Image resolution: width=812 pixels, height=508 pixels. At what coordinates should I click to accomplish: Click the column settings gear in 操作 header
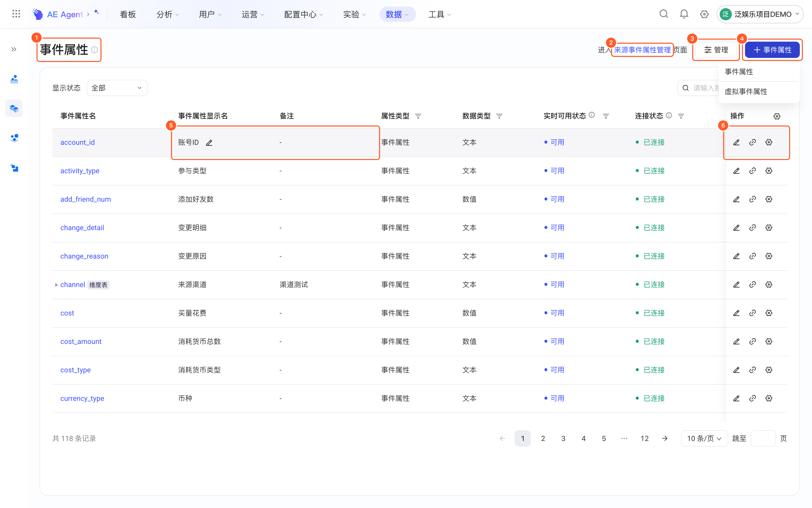coord(777,116)
